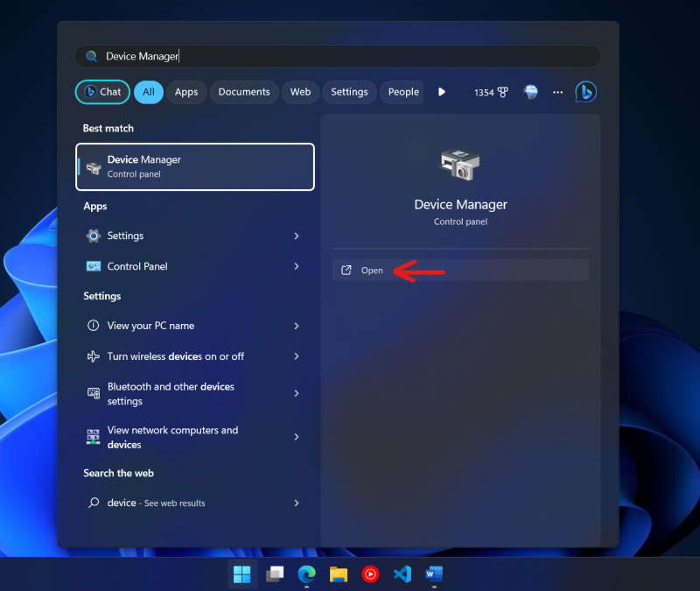Viewport: 700px width, 591px height.
Task: Click the Start menu button
Action: click(x=242, y=574)
